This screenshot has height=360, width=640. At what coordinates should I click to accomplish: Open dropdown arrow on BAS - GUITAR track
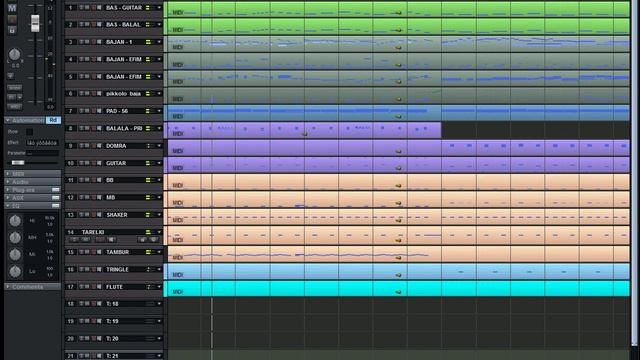pos(159,7)
